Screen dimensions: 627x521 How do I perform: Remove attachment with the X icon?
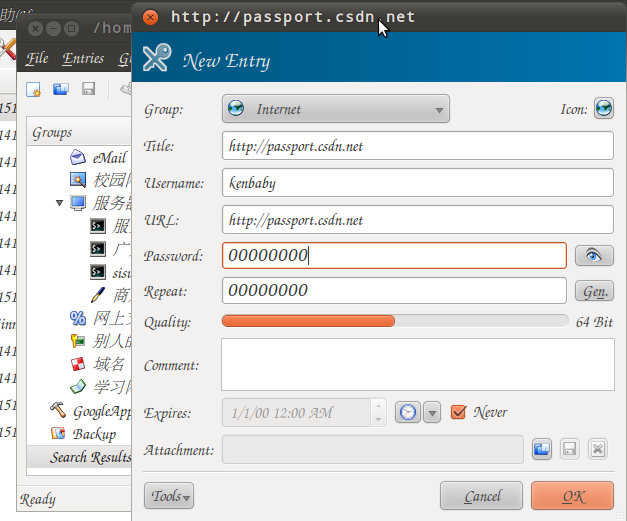click(598, 449)
